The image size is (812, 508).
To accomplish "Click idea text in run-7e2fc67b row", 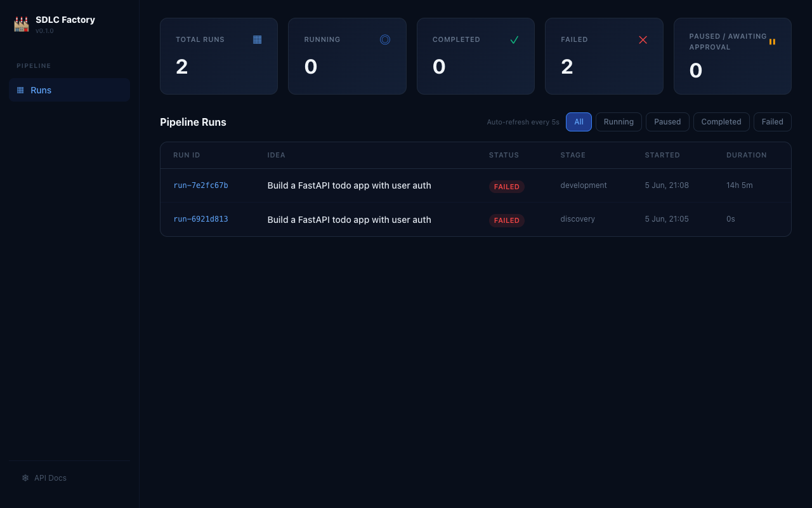I will [x=350, y=185].
